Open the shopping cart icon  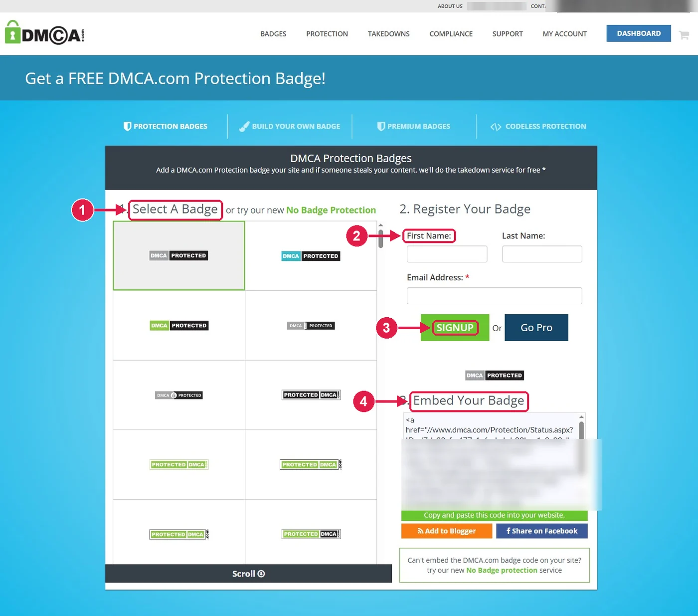click(684, 35)
